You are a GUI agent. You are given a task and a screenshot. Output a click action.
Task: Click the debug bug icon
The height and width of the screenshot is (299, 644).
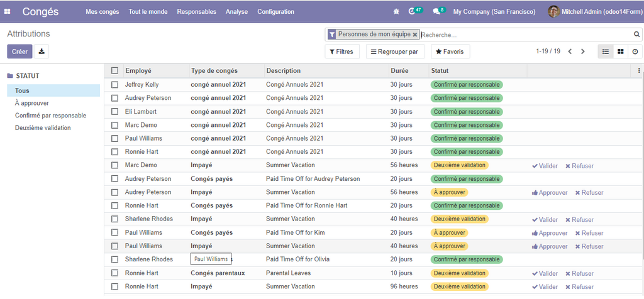pyautogui.click(x=396, y=11)
